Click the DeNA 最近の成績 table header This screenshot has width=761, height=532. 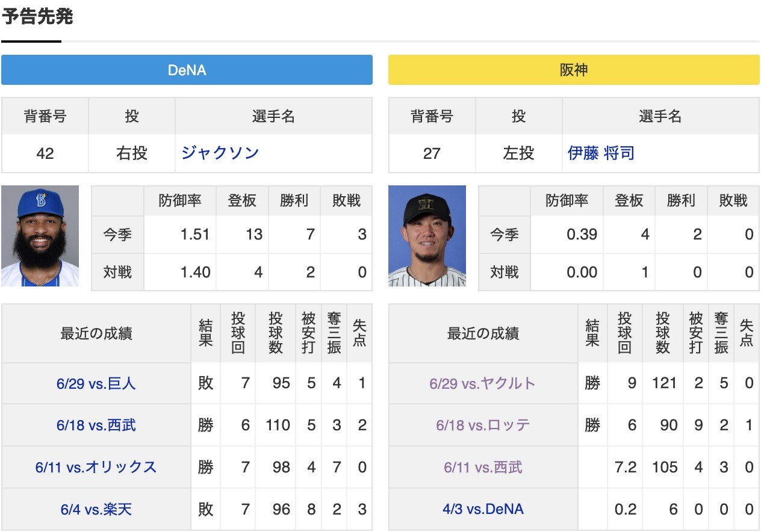(x=96, y=334)
